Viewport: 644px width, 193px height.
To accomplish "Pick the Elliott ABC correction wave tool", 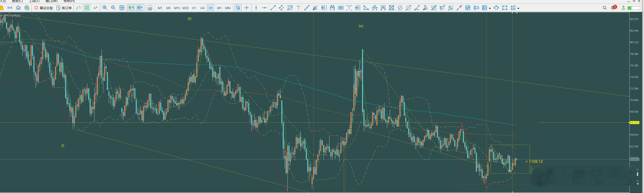I will point(375,8).
